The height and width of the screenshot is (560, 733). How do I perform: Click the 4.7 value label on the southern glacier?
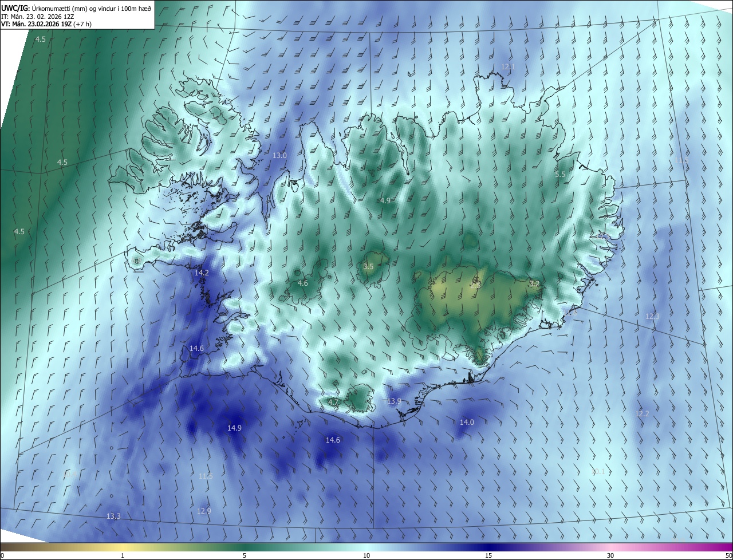[x=333, y=403]
